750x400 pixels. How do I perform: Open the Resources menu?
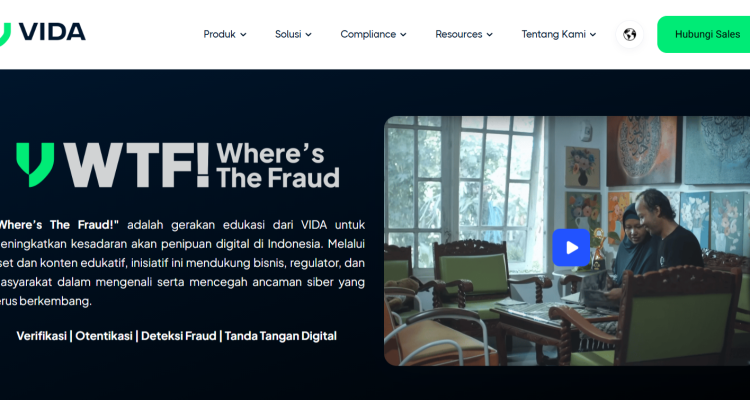pyautogui.click(x=464, y=34)
